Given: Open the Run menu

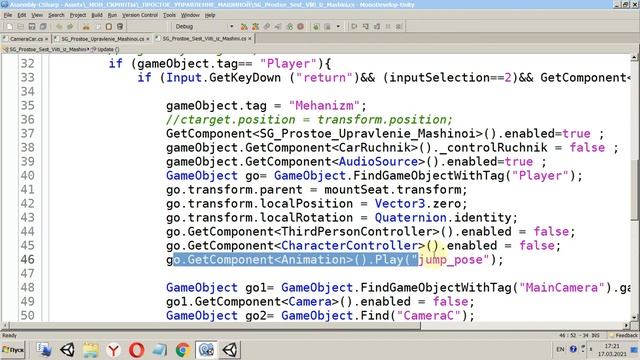Looking at the screenshot, I should click(x=112, y=15).
